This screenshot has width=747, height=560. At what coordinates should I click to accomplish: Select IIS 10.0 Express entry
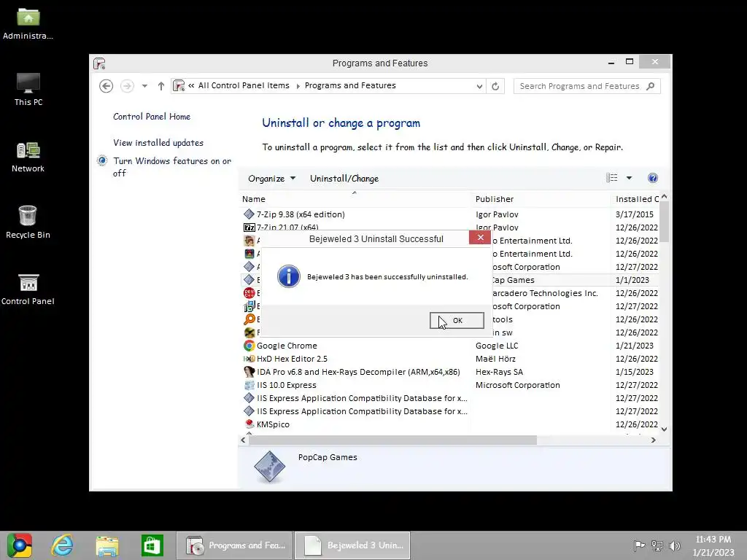pos(449,385)
